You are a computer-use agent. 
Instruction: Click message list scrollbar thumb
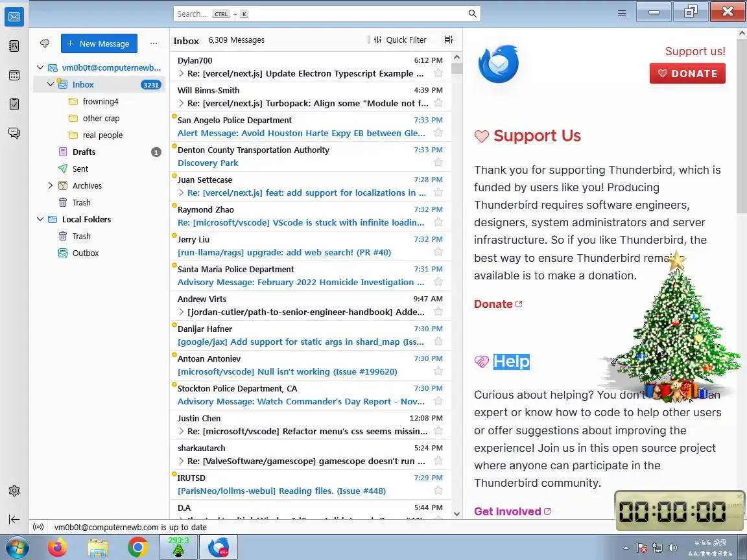tap(456, 68)
